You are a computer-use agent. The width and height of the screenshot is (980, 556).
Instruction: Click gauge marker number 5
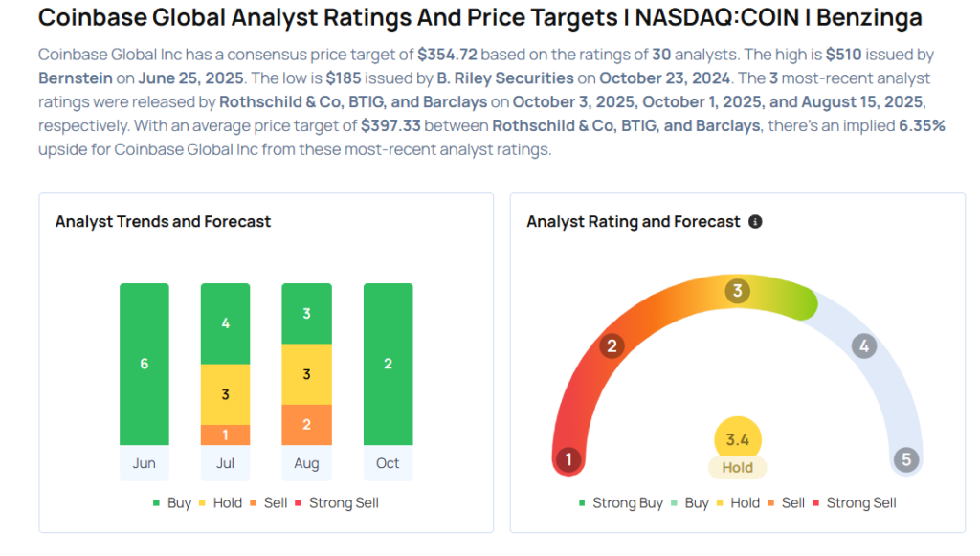coord(905,459)
